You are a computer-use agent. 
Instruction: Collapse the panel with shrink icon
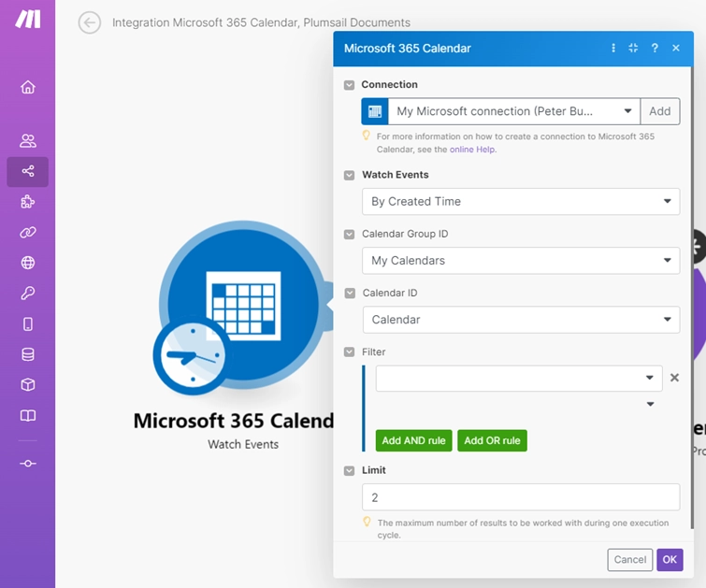click(633, 48)
